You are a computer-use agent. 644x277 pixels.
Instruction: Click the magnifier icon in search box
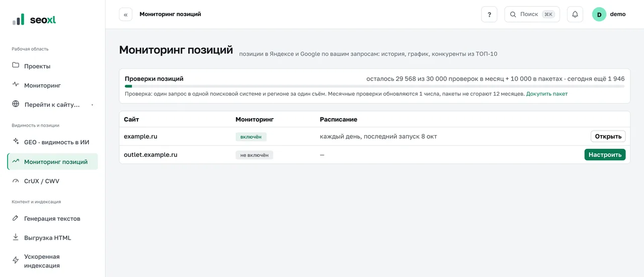[513, 15]
